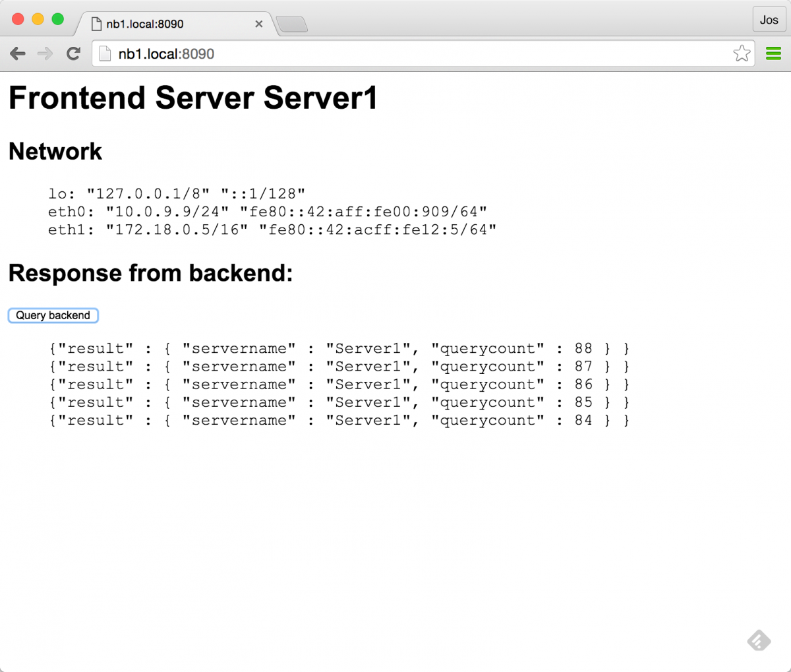Open the Chrome hamburger menu

point(773,53)
